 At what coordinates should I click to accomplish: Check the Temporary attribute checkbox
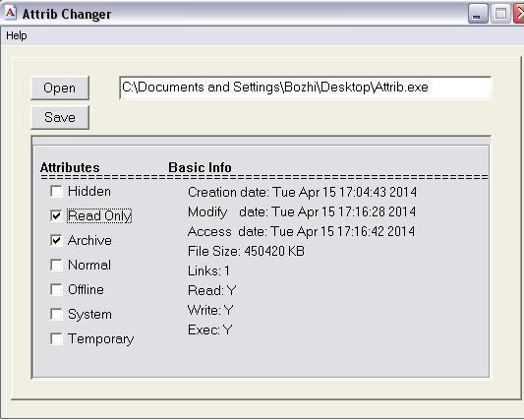tap(56, 338)
